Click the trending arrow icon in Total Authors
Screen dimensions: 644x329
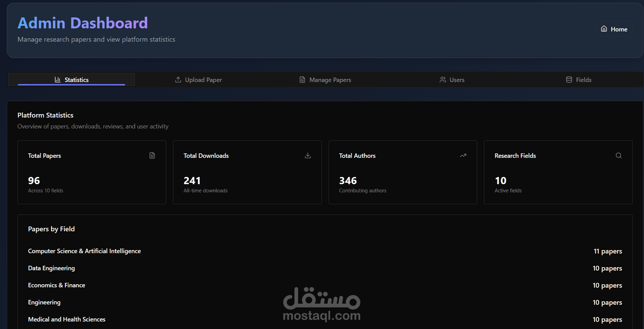pyautogui.click(x=463, y=155)
